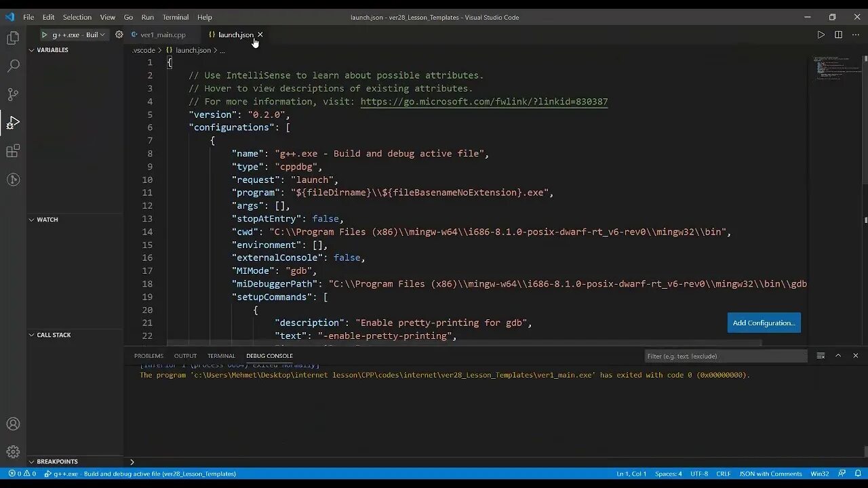Click Win32 in the status bar
The width and height of the screenshot is (868, 488).
tap(819, 474)
